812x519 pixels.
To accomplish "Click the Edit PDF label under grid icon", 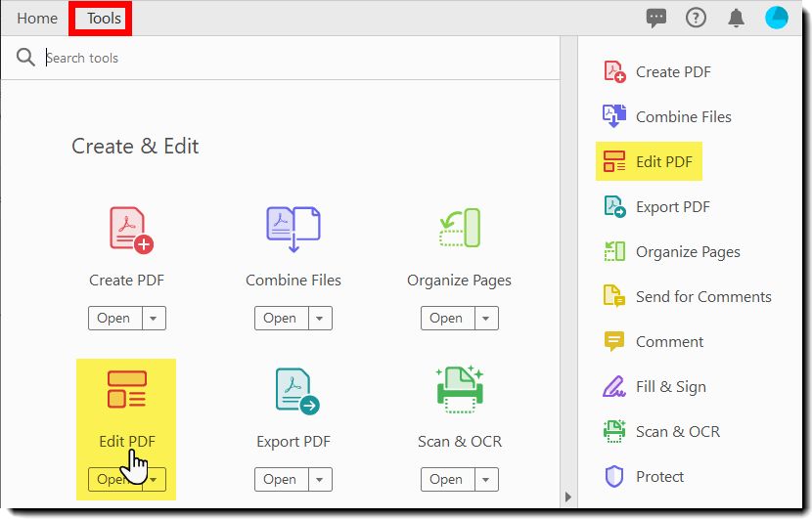I will coord(127,442).
